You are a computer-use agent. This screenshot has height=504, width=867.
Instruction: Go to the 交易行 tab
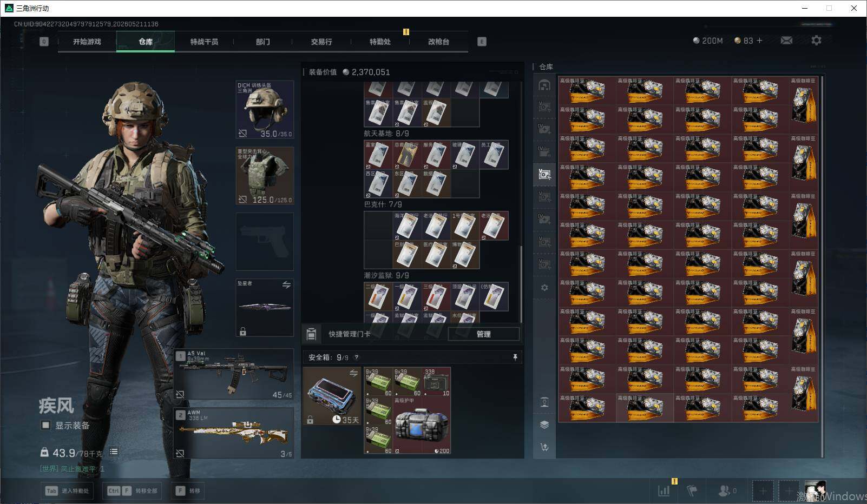(321, 42)
